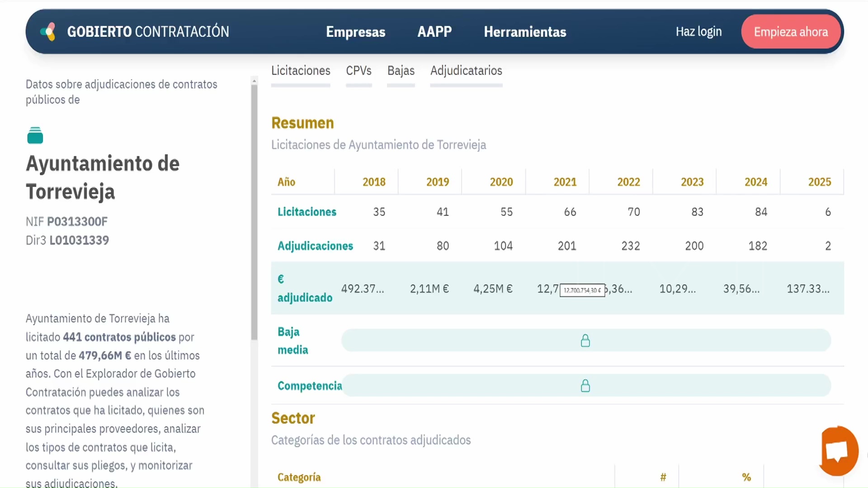
Task: Click the Categoría column header in Sector table
Action: click(x=299, y=477)
